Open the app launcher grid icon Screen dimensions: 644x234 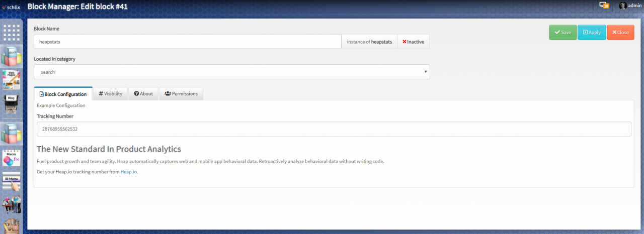tap(12, 32)
